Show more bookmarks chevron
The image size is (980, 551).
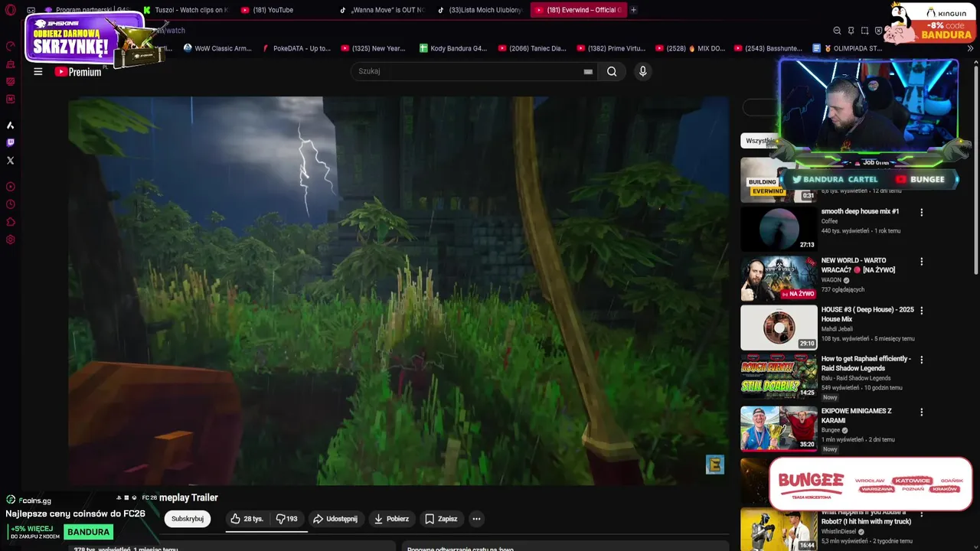tap(970, 48)
